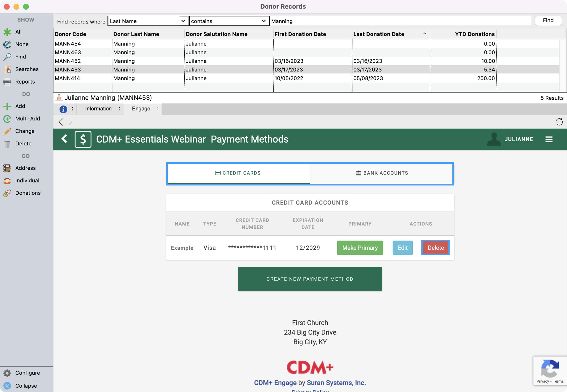Switch to the Bank Accounts tab
567x392 pixels.
point(382,173)
